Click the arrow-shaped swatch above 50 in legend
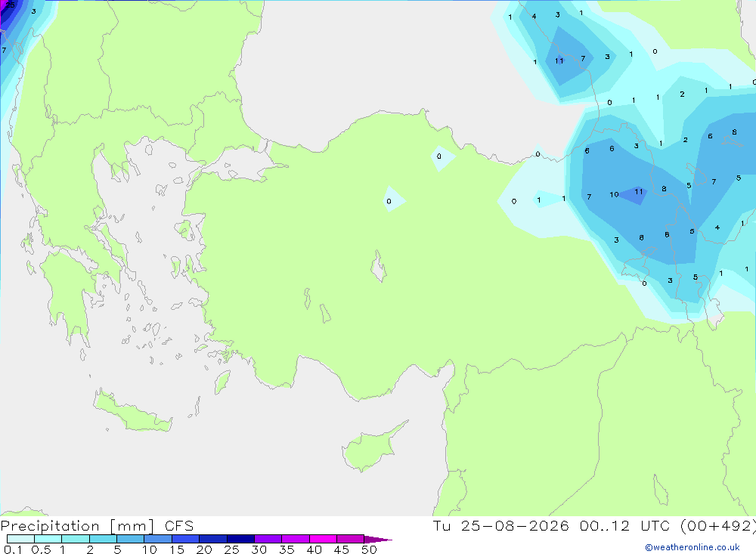 tap(377, 539)
